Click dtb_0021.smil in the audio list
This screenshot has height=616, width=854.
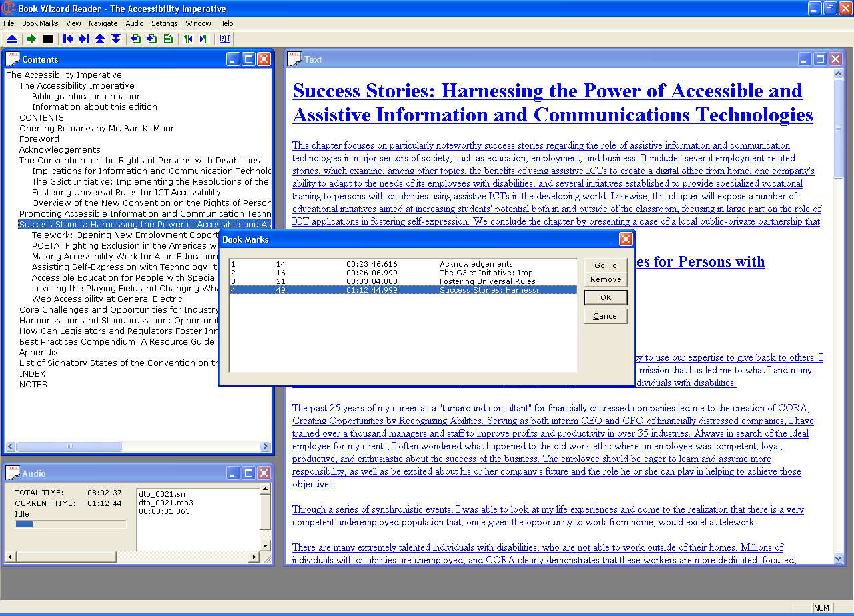coord(165,494)
